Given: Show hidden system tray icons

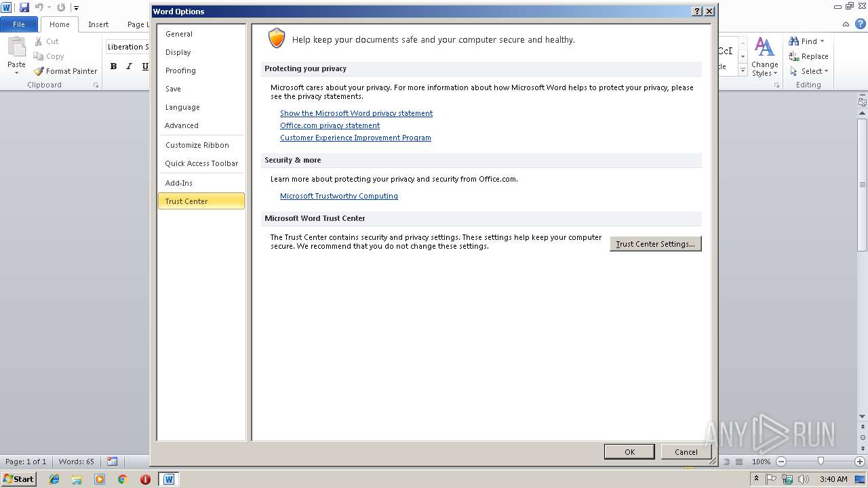Looking at the screenshot, I should 756,479.
